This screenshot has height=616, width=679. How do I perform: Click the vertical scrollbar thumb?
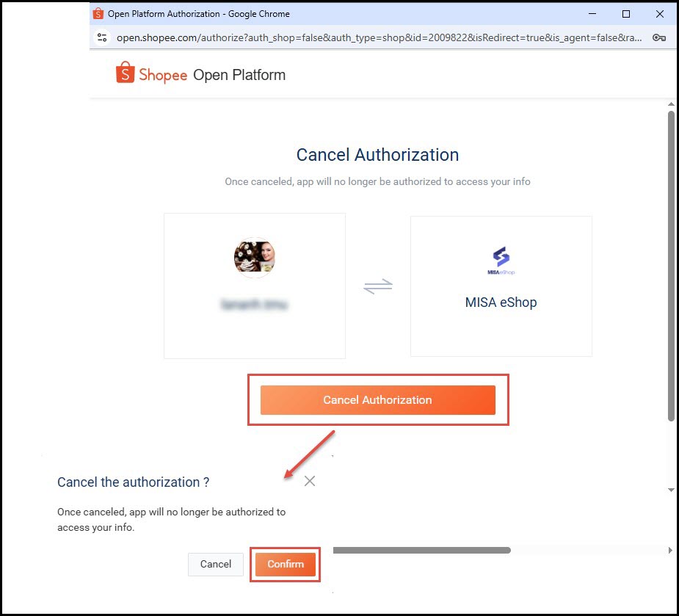pos(671,266)
